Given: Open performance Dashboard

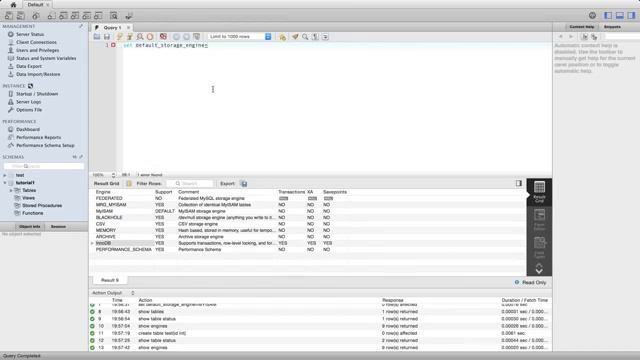Looking at the screenshot, I should point(28,129).
